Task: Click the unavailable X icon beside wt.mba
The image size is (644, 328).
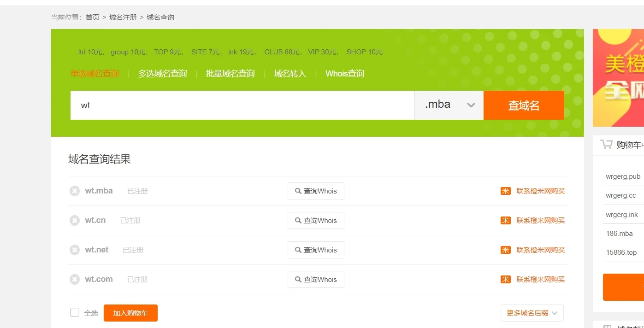Action: [x=75, y=191]
